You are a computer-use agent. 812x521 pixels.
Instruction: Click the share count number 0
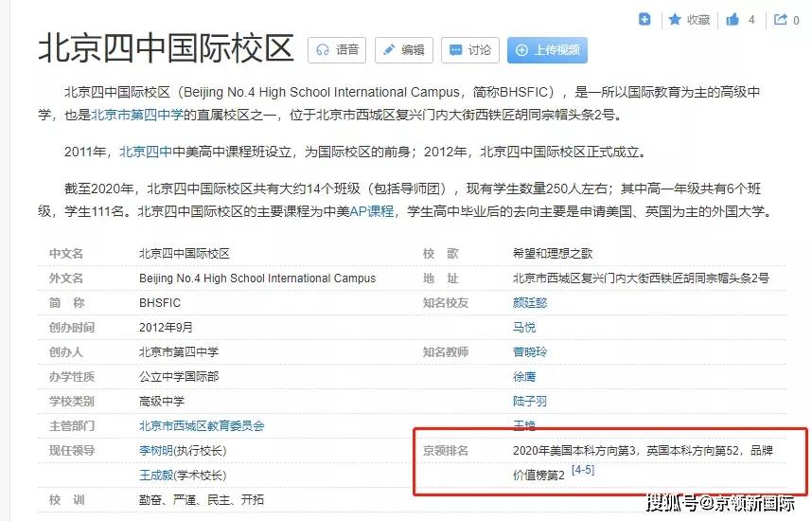pyautogui.click(x=796, y=20)
